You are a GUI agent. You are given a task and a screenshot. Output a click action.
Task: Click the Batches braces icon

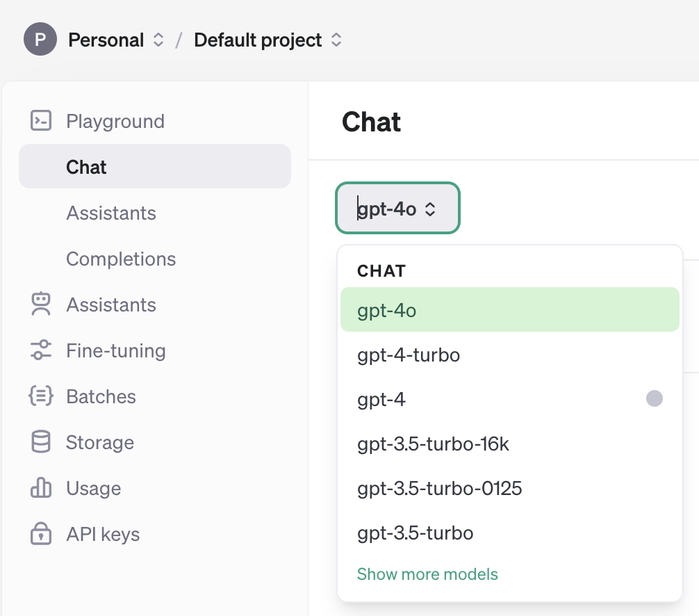pyautogui.click(x=40, y=396)
